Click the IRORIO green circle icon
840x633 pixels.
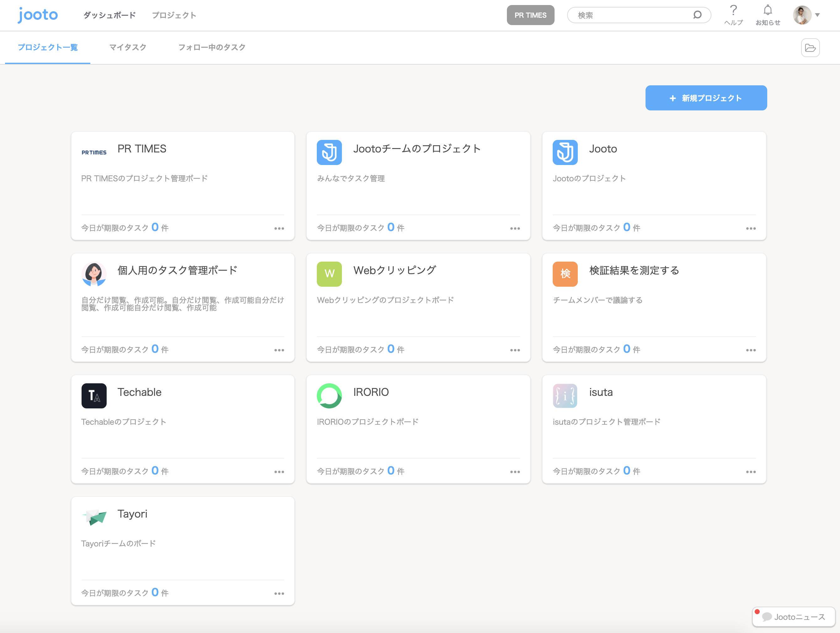(x=329, y=396)
